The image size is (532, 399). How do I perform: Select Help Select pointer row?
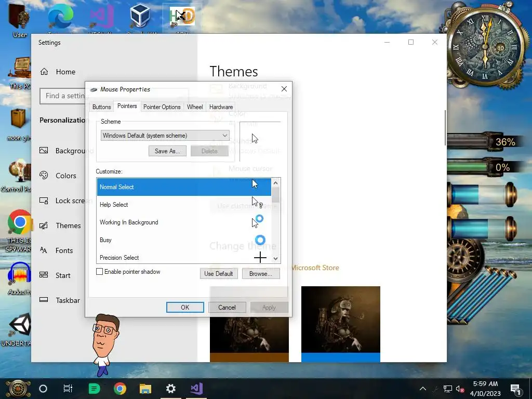click(x=184, y=205)
